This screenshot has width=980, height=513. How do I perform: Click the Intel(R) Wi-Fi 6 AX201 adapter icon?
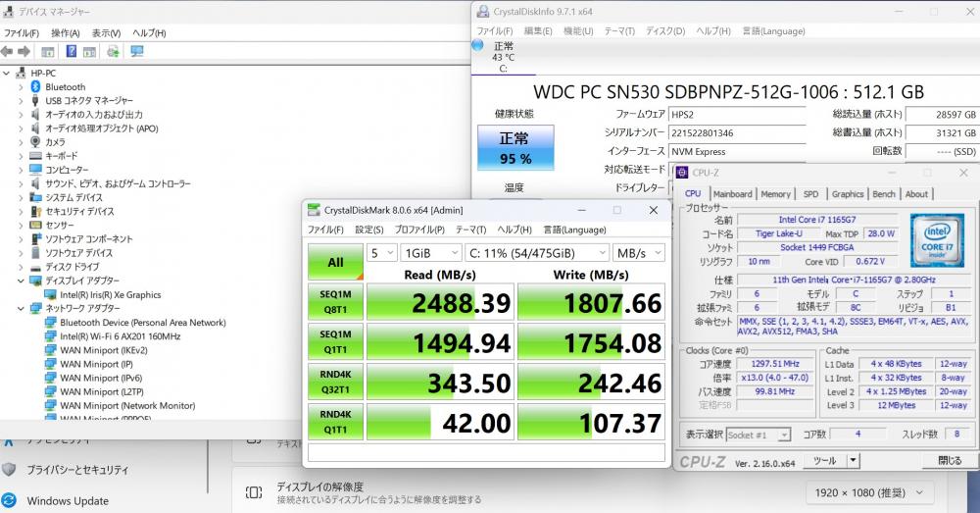tap(51, 336)
